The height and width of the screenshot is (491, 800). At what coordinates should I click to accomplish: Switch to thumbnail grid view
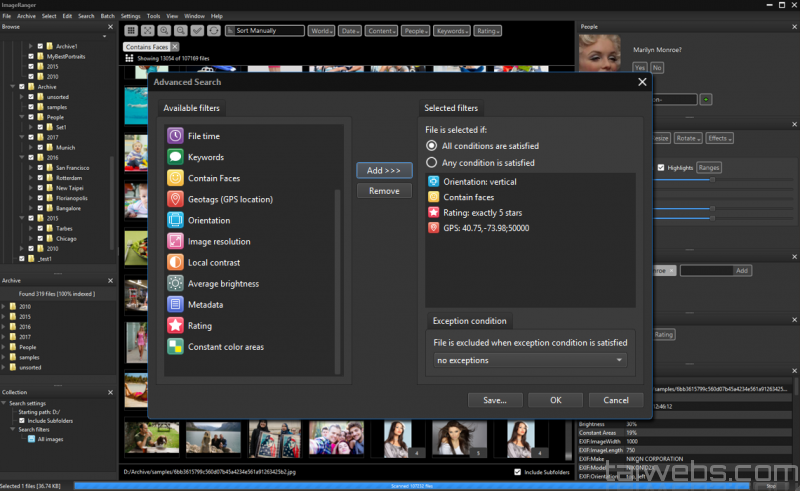pos(132,31)
